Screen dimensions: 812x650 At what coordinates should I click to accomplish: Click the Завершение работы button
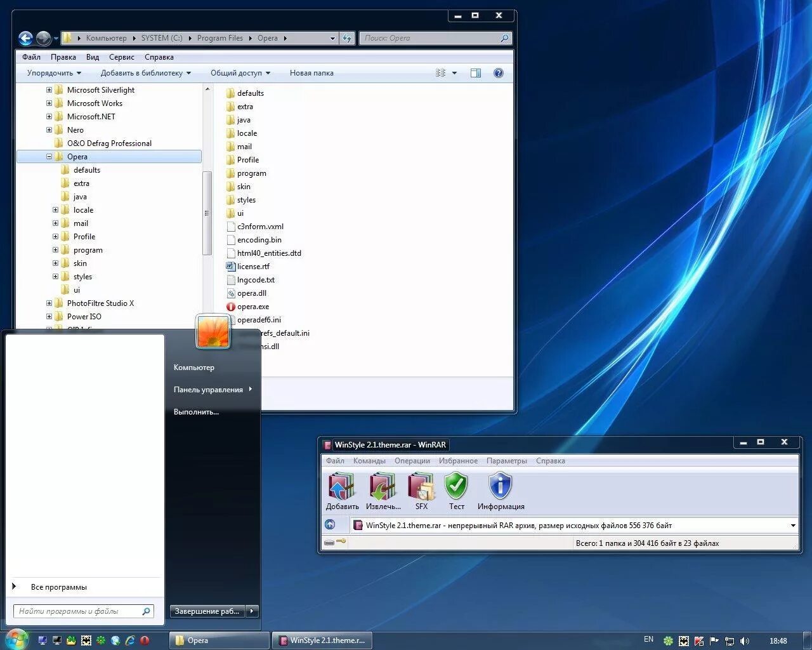[207, 611]
